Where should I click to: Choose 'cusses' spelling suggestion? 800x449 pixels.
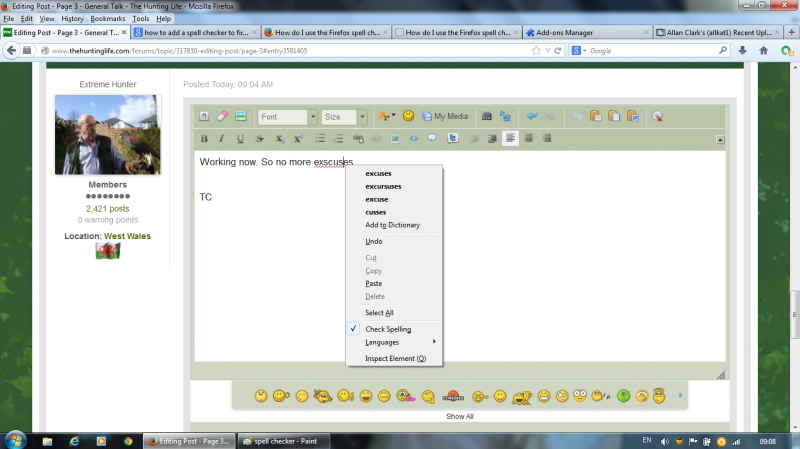click(x=376, y=212)
